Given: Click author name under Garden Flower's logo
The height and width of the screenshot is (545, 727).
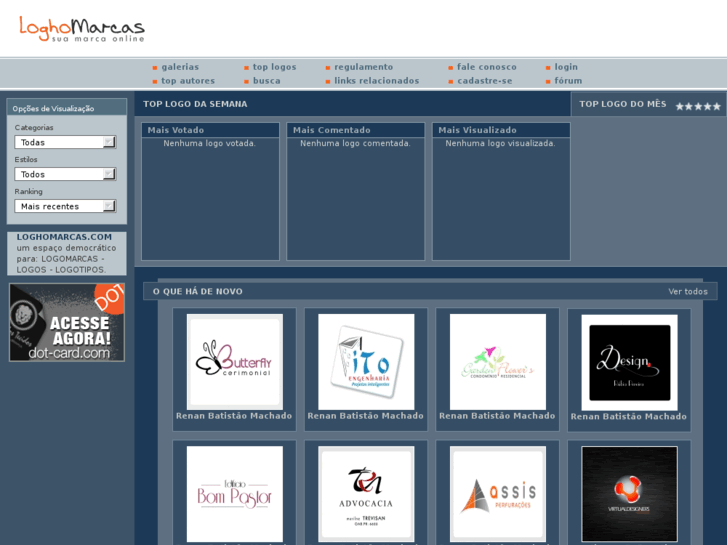Looking at the screenshot, I should click(x=497, y=416).
